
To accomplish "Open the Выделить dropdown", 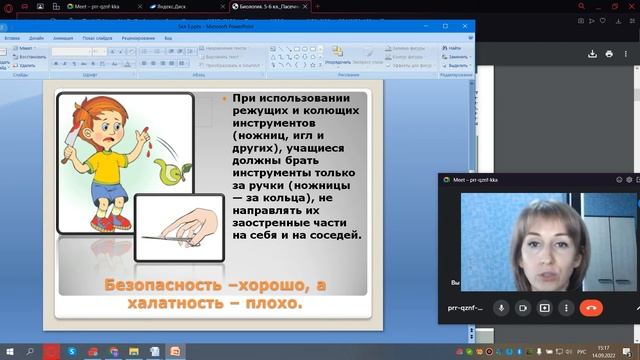I will [x=457, y=65].
